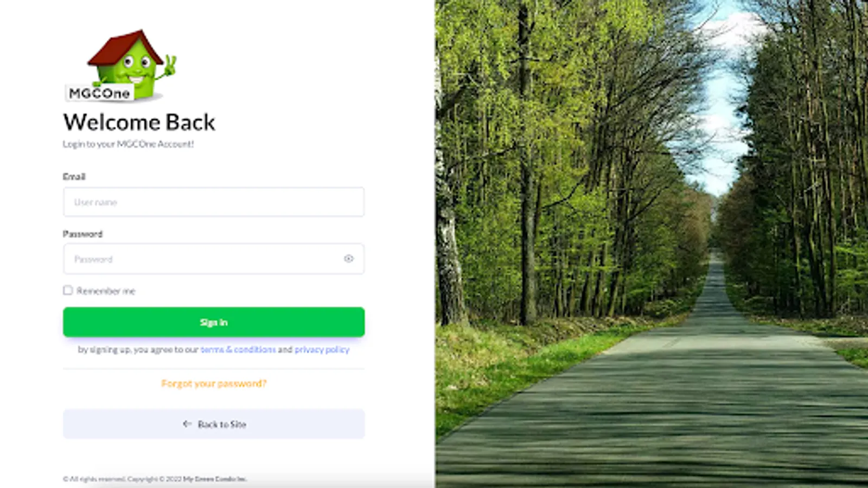Click the MGCOne green house logo
The width and height of the screenshot is (868, 488).
point(121,66)
